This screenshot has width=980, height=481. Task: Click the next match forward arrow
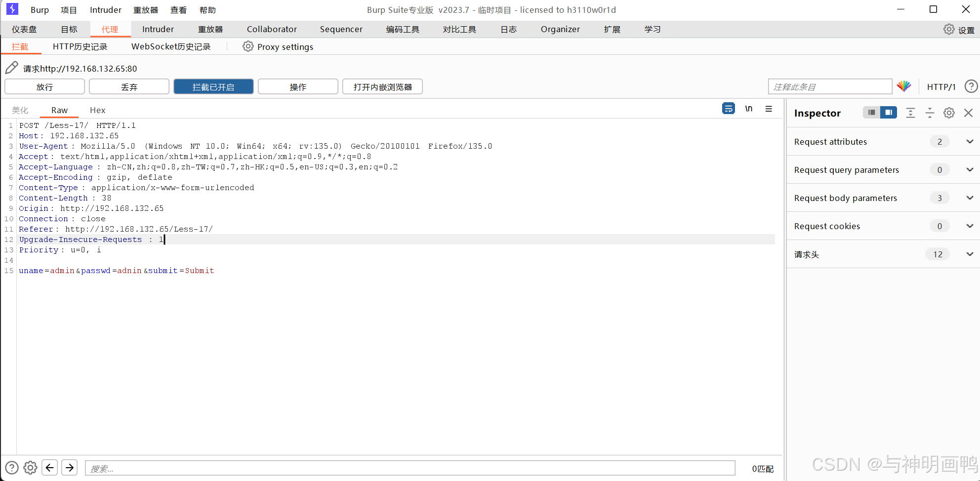pos(70,467)
